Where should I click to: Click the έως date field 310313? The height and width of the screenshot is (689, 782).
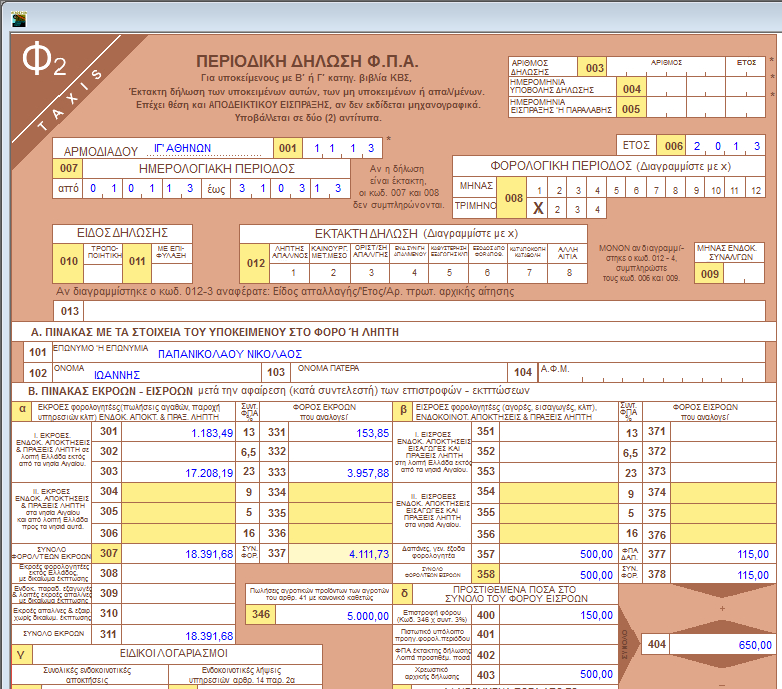coord(289,188)
